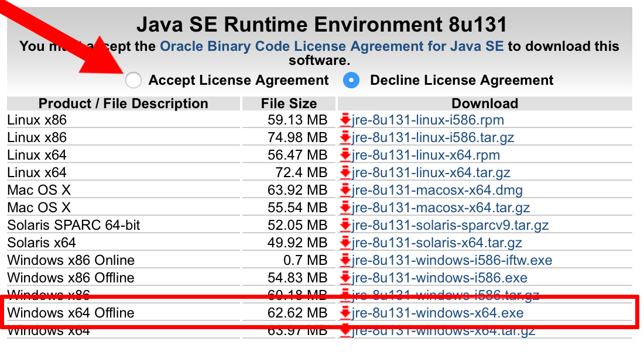Click the download arrow icon for jre-8u131-solaris-sparcv9.tar.gz
This screenshot has width=644, height=352.
[x=345, y=226]
